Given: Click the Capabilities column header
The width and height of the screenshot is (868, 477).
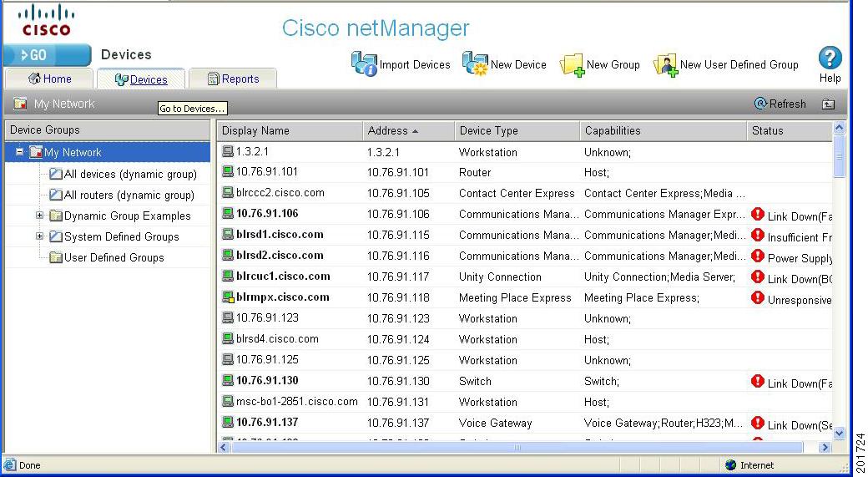Looking at the screenshot, I should [664, 131].
